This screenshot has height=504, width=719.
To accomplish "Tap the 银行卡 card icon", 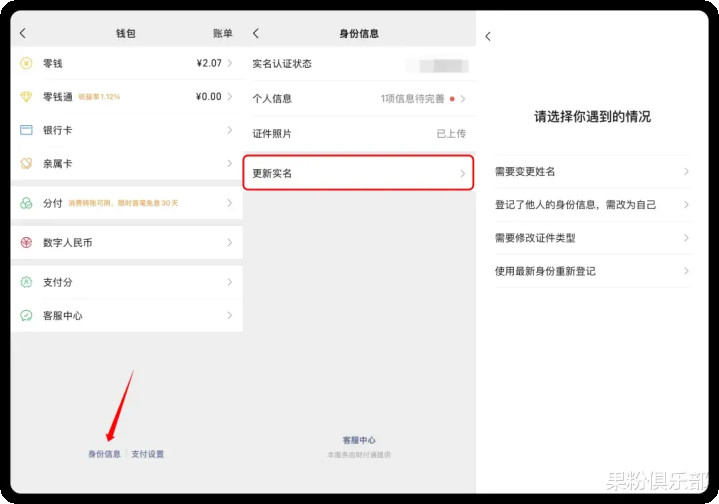I will pos(26,130).
